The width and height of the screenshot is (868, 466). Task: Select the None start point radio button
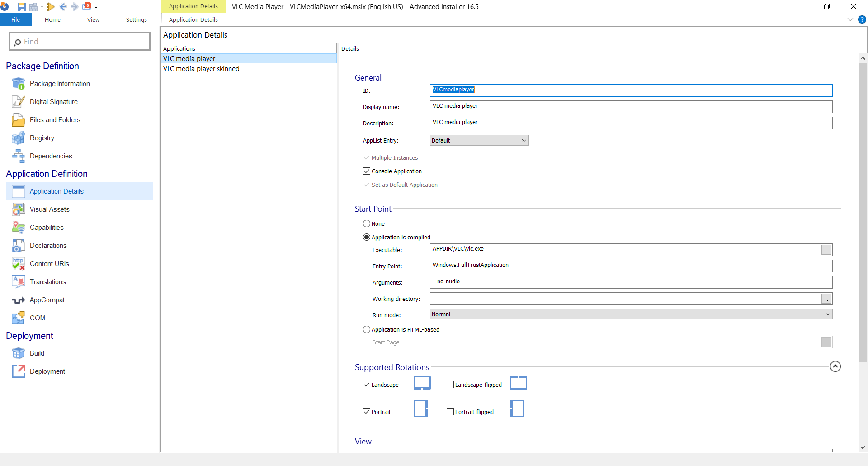(x=367, y=223)
